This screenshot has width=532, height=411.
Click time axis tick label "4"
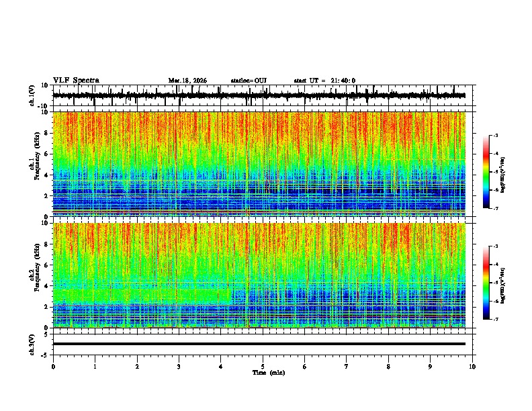point(221,367)
